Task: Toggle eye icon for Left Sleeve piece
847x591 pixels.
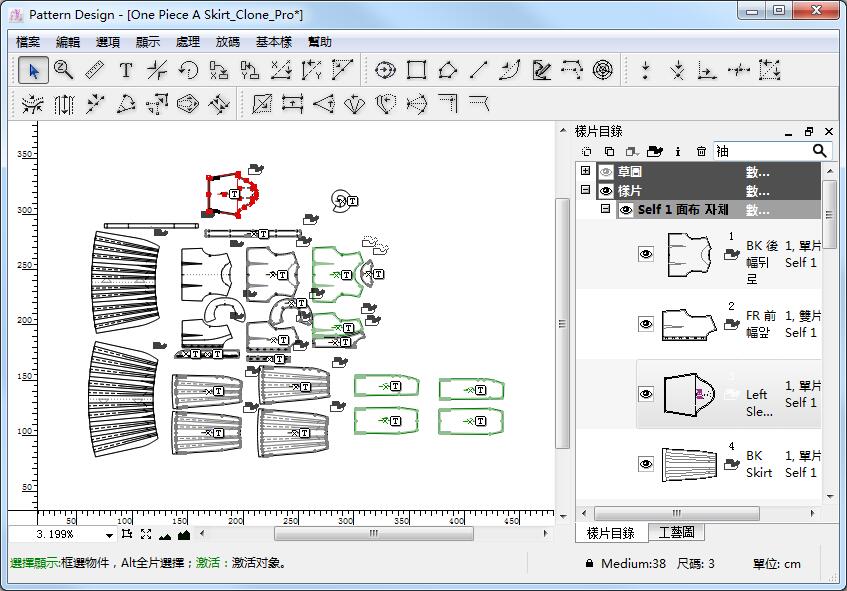Action: point(646,394)
